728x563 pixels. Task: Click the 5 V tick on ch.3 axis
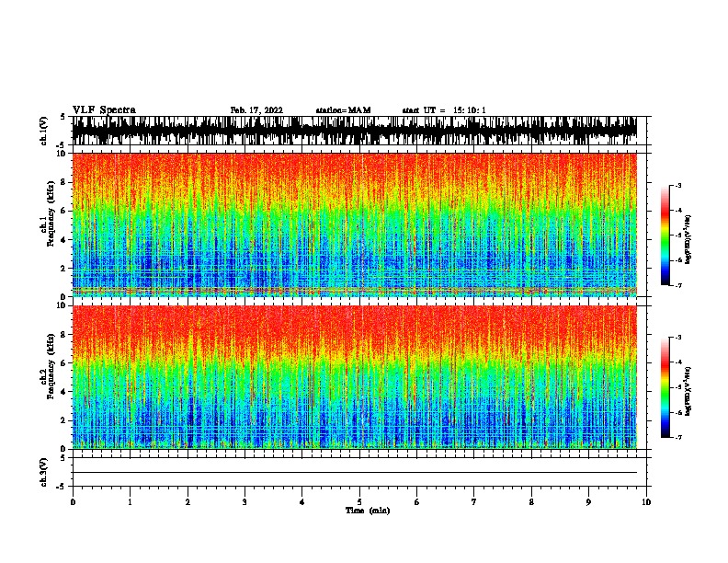63,458
